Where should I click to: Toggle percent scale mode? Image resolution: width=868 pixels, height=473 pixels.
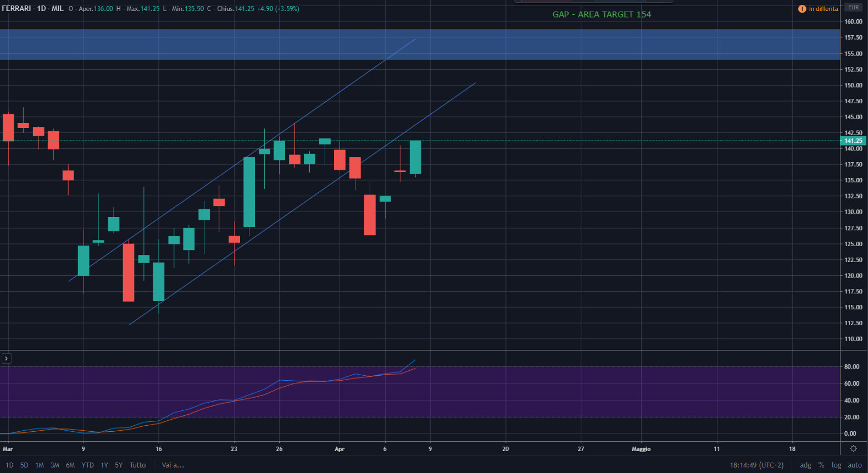tap(821, 465)
